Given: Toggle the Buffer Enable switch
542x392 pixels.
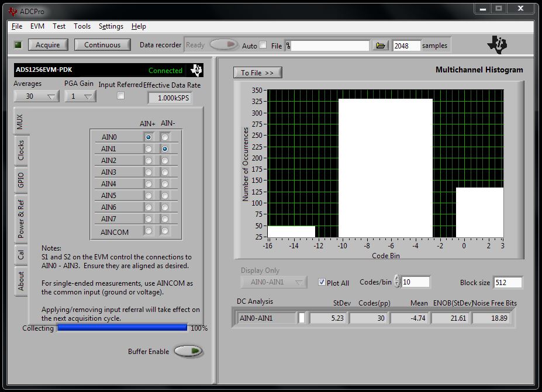Looking at the screenshot, I should click(188, 351).
